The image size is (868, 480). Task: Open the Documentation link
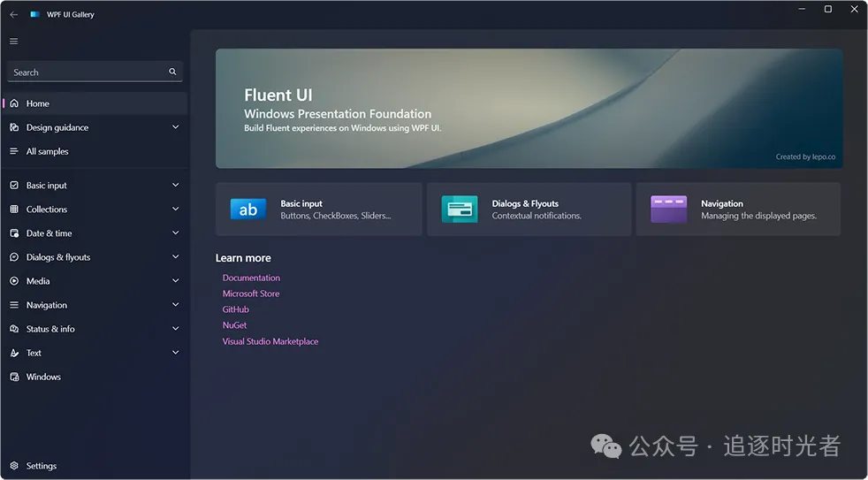(251, 278)
